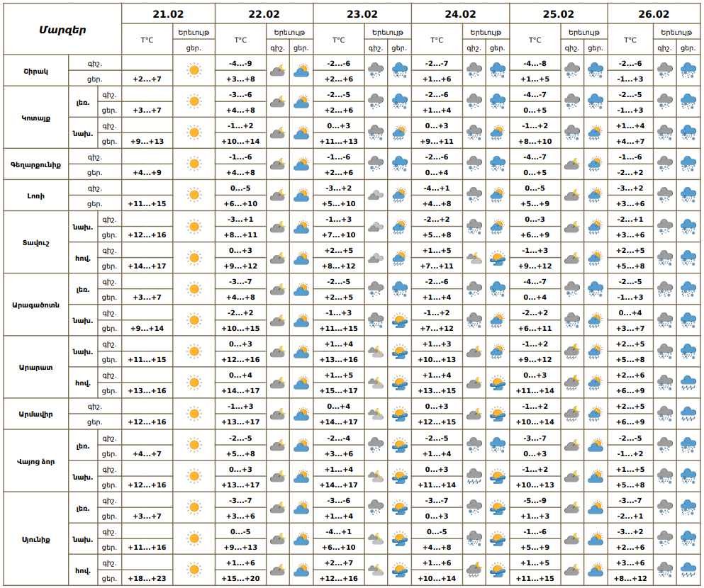Click Գեղարքունիք daytime weather icon for 22.02
The width and height of the screenshot is (704, 588).
point(301,164)
